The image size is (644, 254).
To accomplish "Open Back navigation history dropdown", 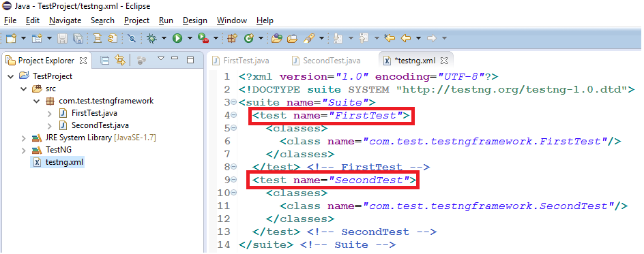I will tap(418, 39).
